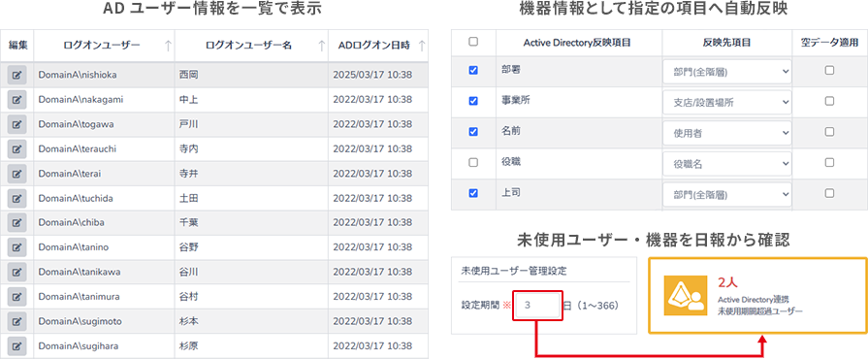
Task: Sort by ADログオン日時 column arrow
Action: (x=422, y=46)
